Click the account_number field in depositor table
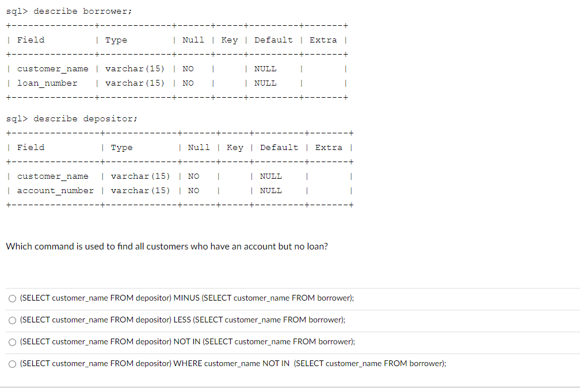Viewport: 580px width, 392px height. 55,190
